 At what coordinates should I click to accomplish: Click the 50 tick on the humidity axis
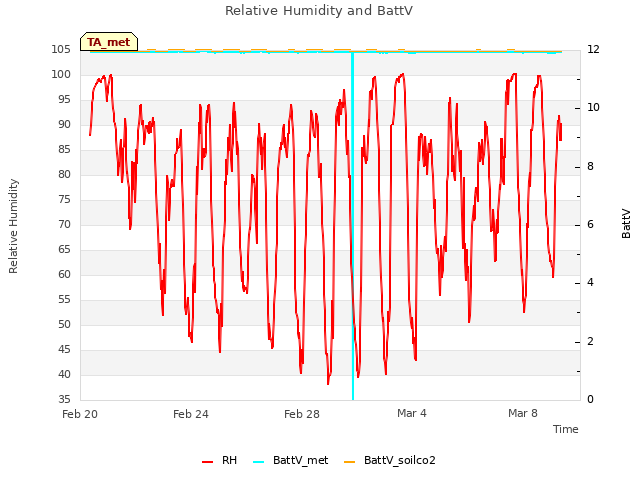(x=64, y=324)
